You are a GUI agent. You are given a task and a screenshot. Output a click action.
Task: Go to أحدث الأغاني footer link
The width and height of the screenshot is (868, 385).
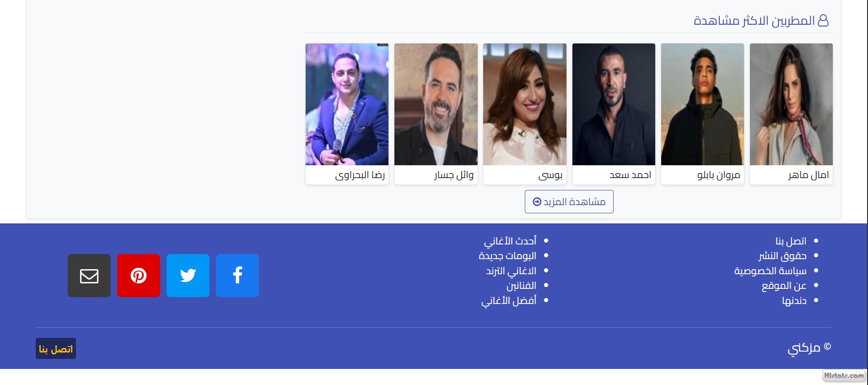tap(510, 241)
